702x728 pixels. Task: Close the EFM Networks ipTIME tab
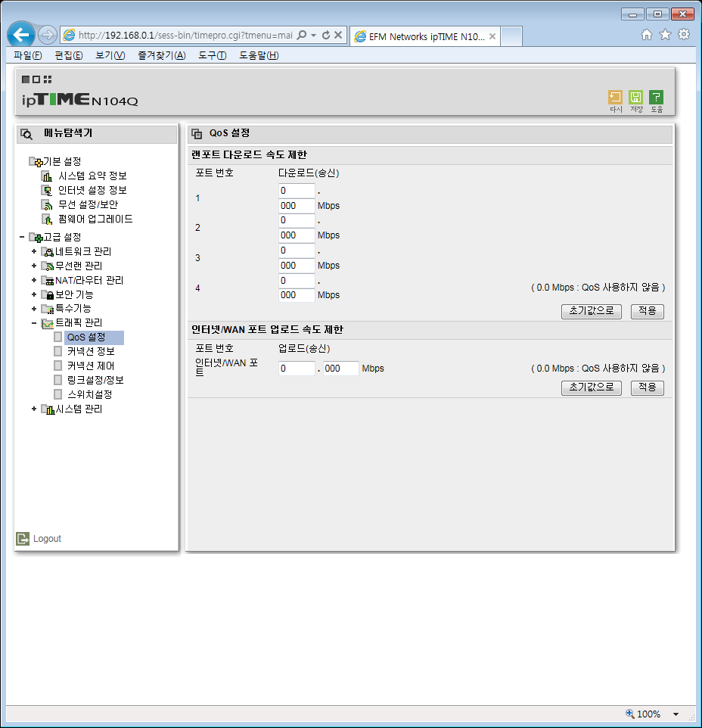[x=492, y=36]
